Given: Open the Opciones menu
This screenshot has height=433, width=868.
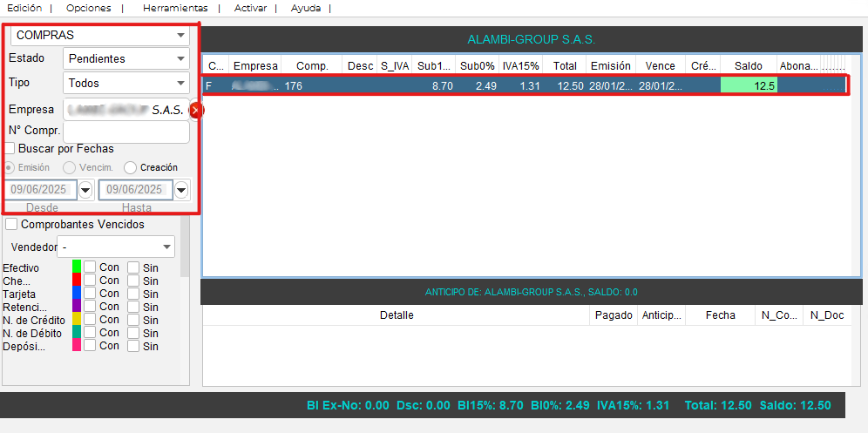Looking at the screenshot, I should point(89,8).
